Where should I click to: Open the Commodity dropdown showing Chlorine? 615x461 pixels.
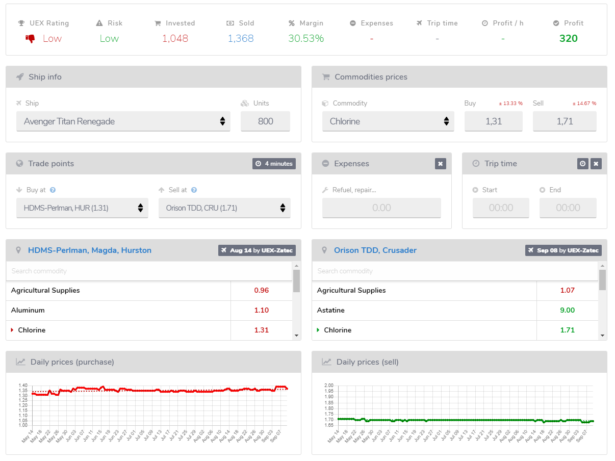pyautogui.click(x=389, y=121)
